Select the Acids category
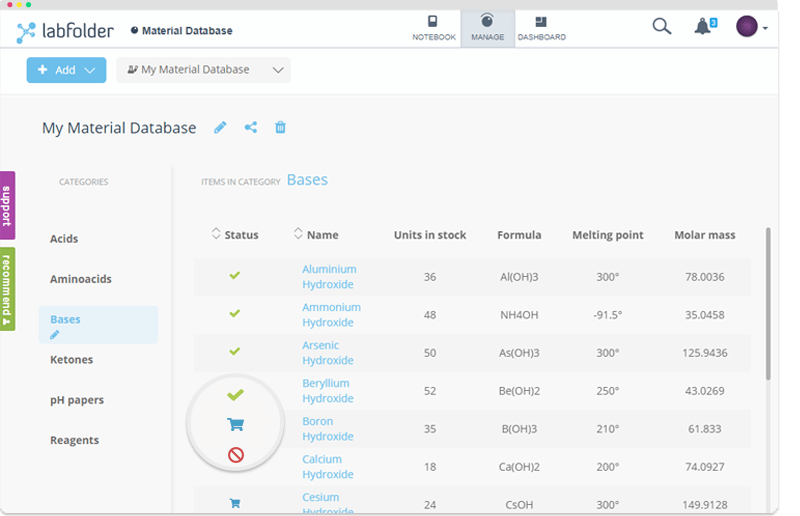Image resolution: width=800 pixels, height=516 pixels. [64, 239]
